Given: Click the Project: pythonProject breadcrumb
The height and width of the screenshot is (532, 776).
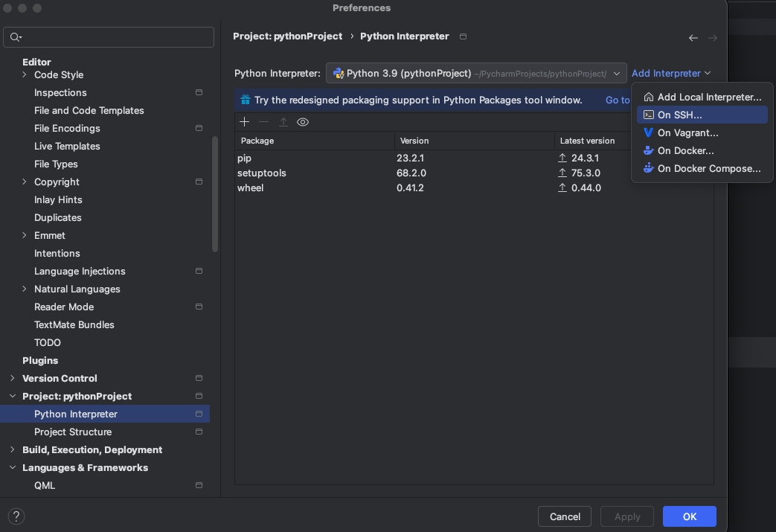Looking at the screenshot, I should point(287,36).
